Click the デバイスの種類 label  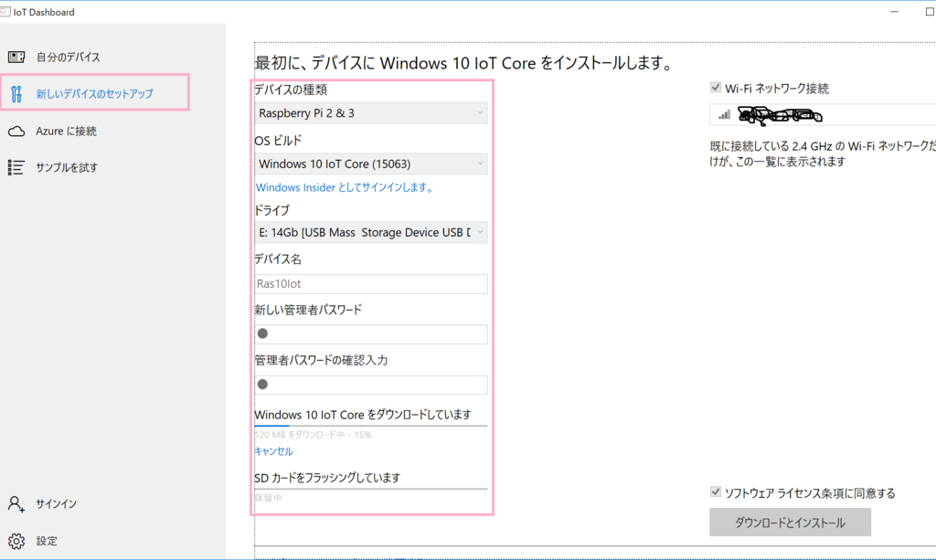(x=291, y=90)
